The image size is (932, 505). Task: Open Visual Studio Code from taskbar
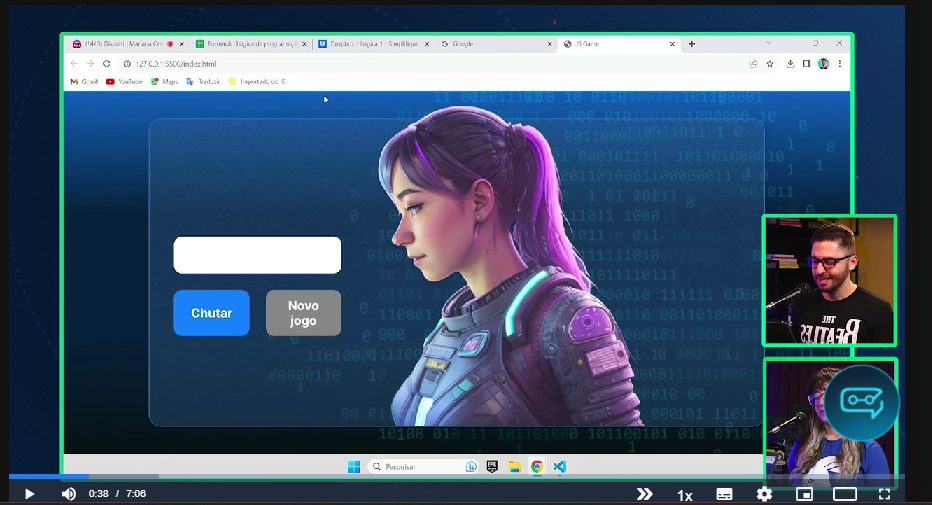pyautogui.click(x=559, y=467)
